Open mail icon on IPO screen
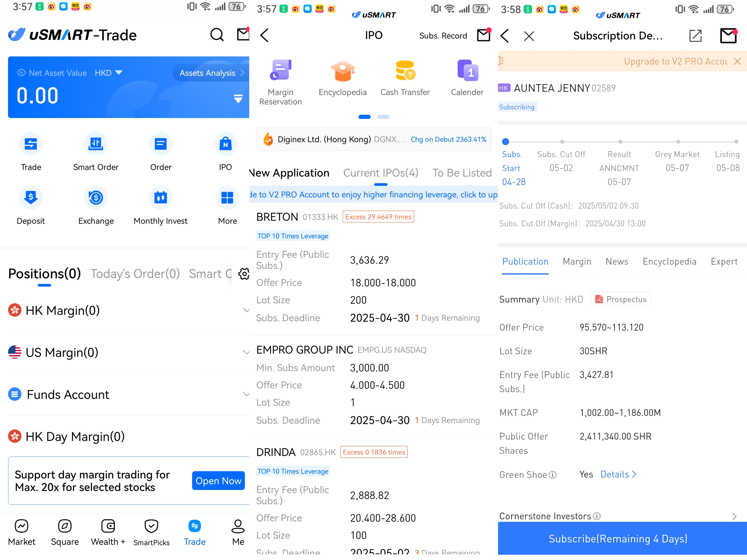 pos(484,35)
